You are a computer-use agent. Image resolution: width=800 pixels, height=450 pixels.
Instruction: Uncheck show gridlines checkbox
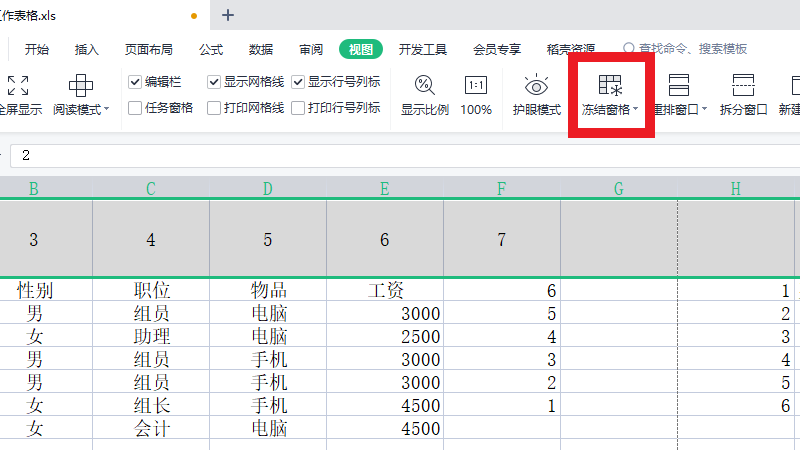(214, 82)
